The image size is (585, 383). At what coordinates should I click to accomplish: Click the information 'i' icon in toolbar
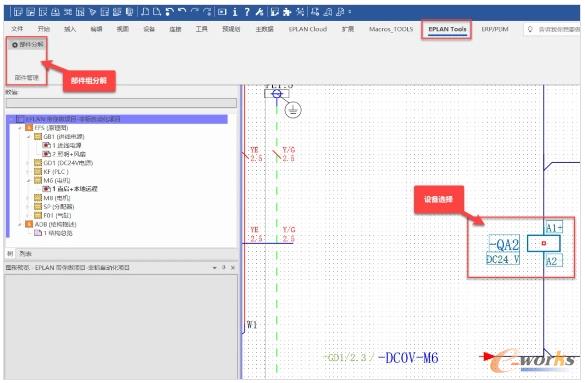(235, 12)
